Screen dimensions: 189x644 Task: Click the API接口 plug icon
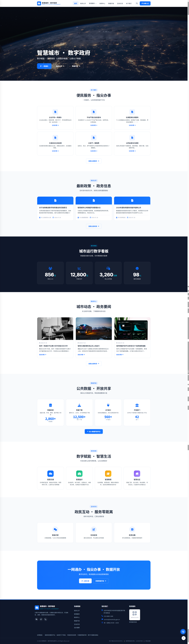click(x=108, y=405)
